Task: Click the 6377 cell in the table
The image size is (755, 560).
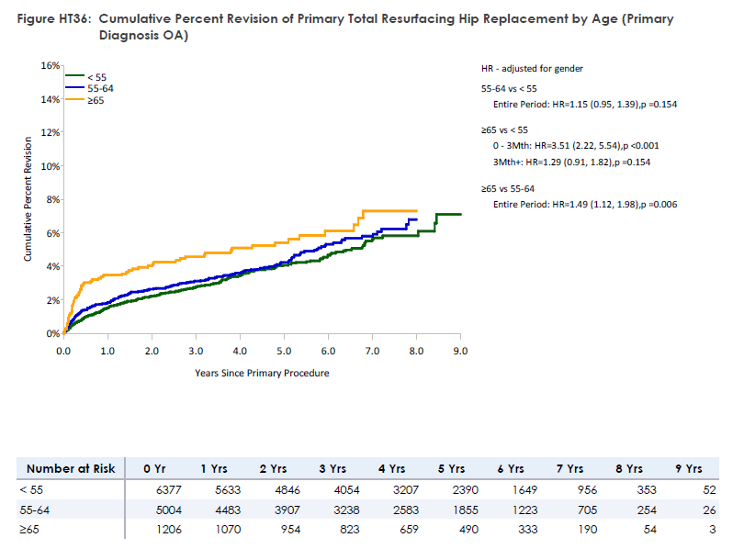Action: (x=165, y=490)
